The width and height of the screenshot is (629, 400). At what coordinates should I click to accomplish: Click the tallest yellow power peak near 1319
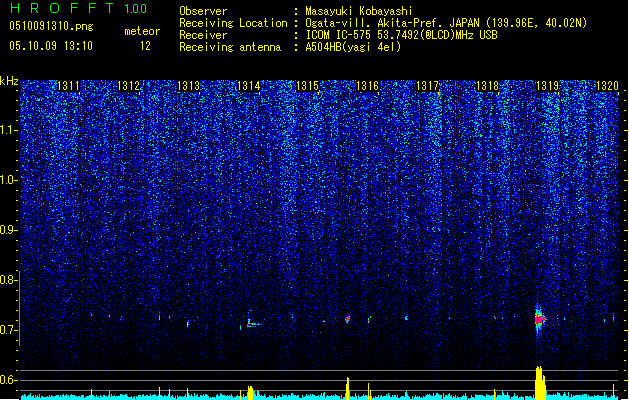540,383
